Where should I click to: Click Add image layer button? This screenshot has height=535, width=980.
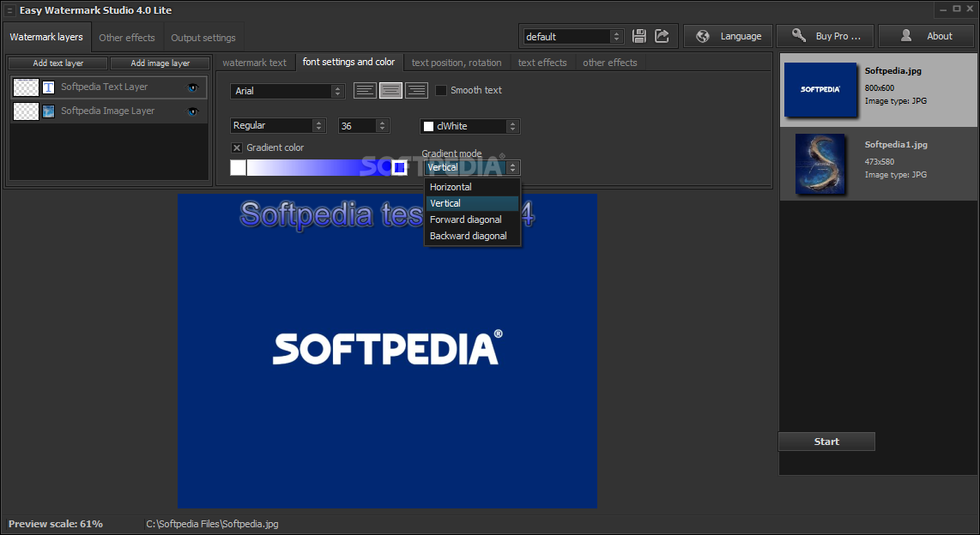(160, 63)
